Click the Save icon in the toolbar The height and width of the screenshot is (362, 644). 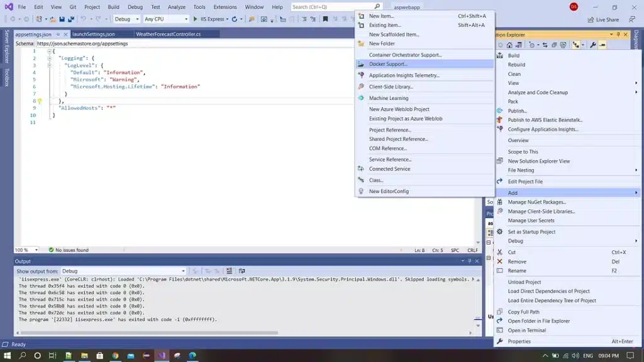point(62,19)
